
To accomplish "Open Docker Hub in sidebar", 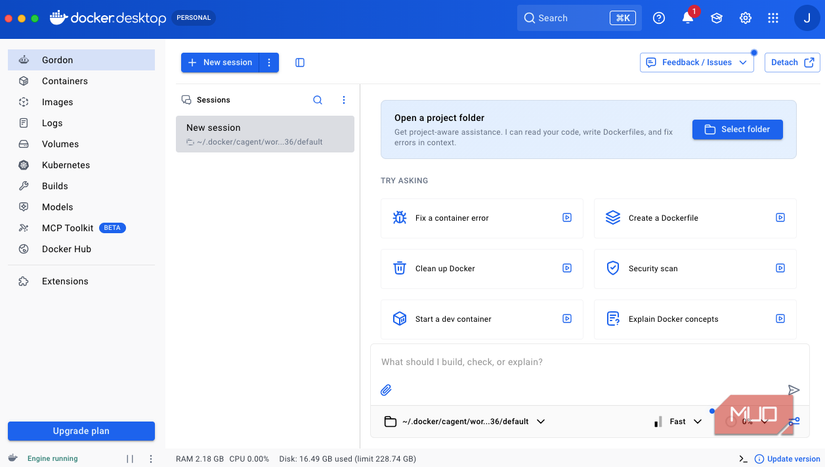I will click(81, 249).
